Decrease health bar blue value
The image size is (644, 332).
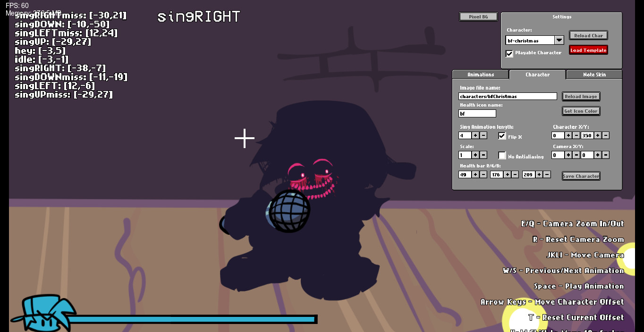[547, 175]
